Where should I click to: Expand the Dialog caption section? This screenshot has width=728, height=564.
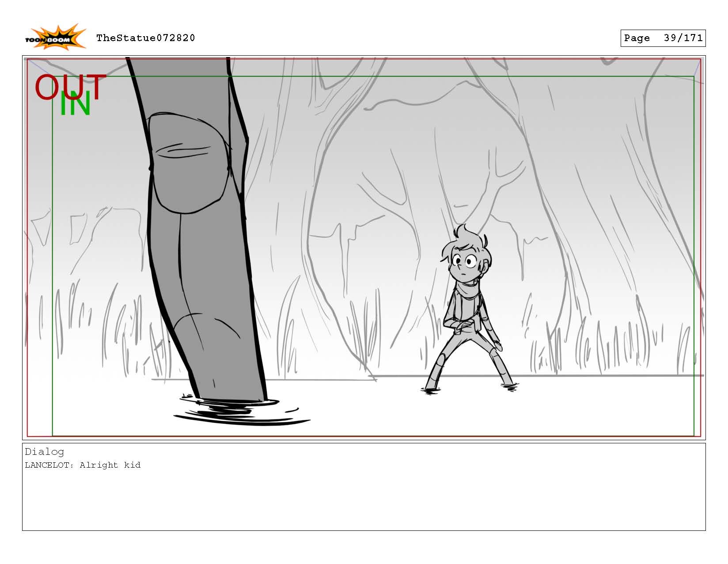45,451
